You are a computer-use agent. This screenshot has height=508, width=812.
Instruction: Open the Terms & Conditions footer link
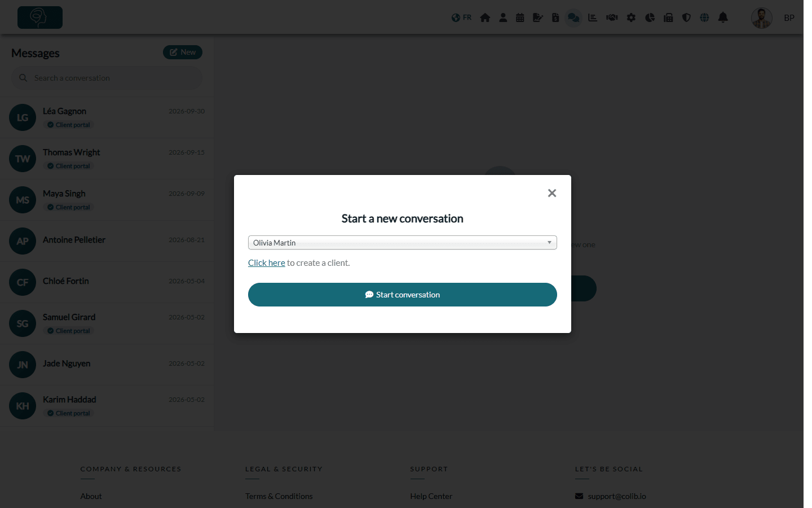279,496
